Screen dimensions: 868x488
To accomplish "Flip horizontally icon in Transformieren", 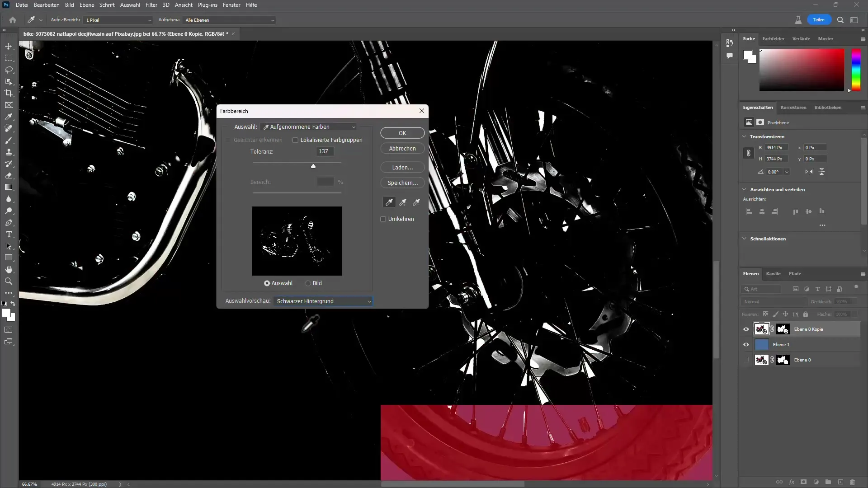I will [x=809, y=172].
